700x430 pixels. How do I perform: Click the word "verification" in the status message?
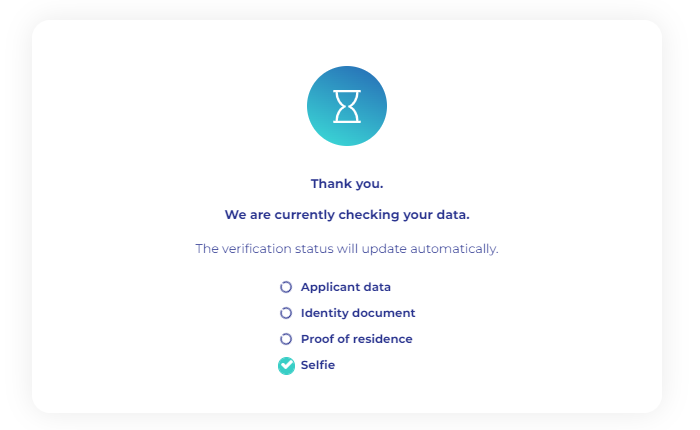(x=257, y=249)
